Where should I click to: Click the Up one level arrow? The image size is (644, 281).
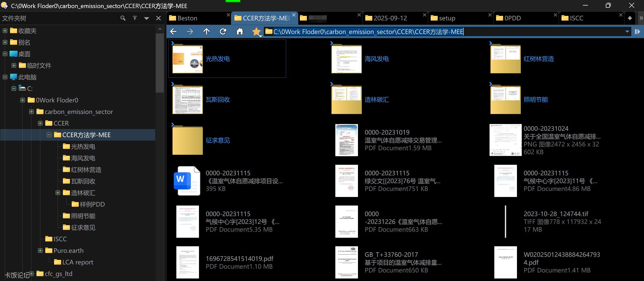pos(206,31)
